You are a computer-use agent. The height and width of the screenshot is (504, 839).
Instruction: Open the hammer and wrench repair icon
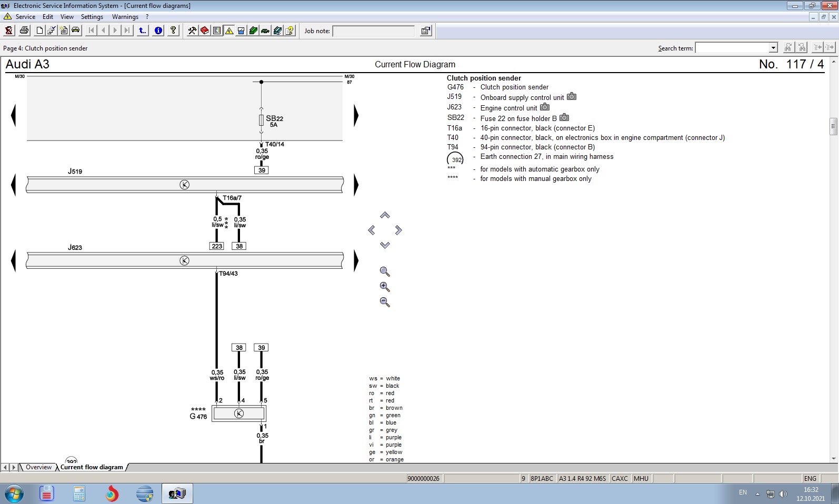(x=192, y=31)
